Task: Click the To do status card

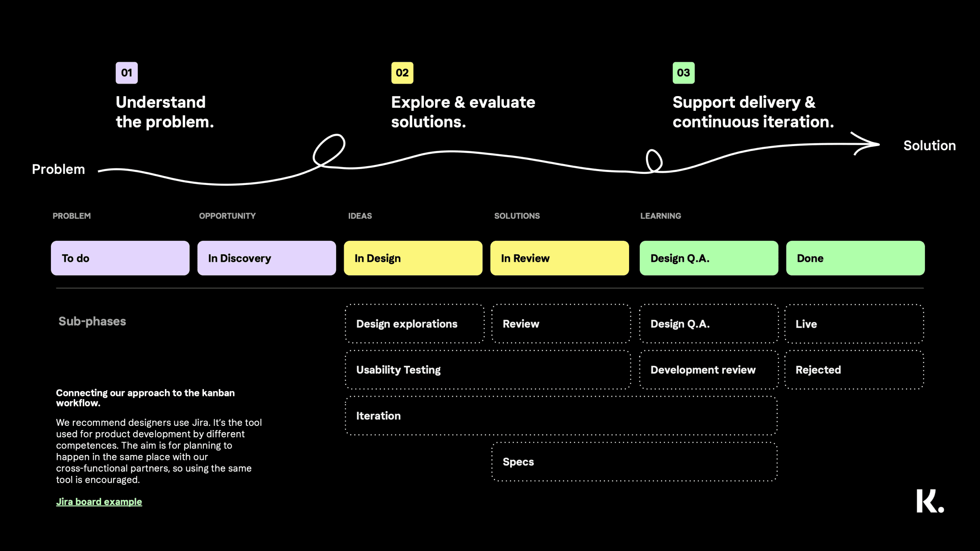Action: pos(120,258)
